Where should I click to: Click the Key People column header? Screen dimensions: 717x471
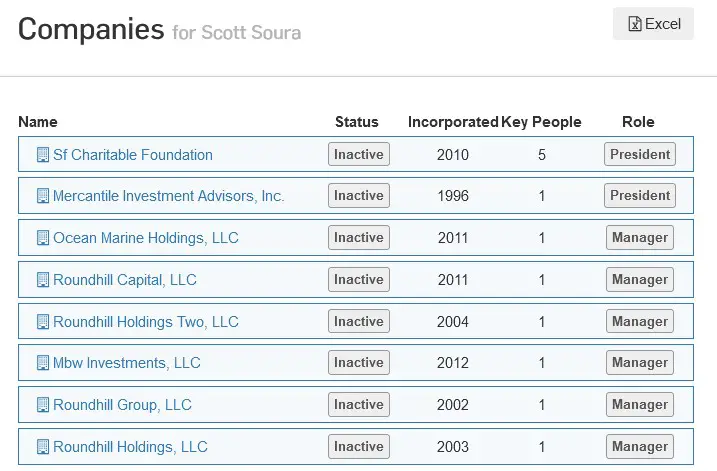[541, 122]
